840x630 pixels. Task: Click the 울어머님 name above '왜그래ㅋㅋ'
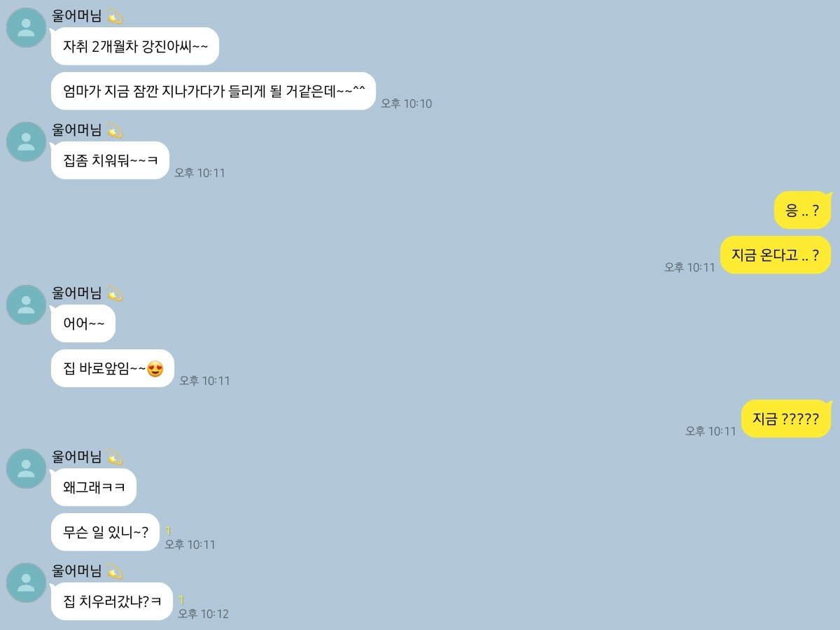tap(77, 457)
